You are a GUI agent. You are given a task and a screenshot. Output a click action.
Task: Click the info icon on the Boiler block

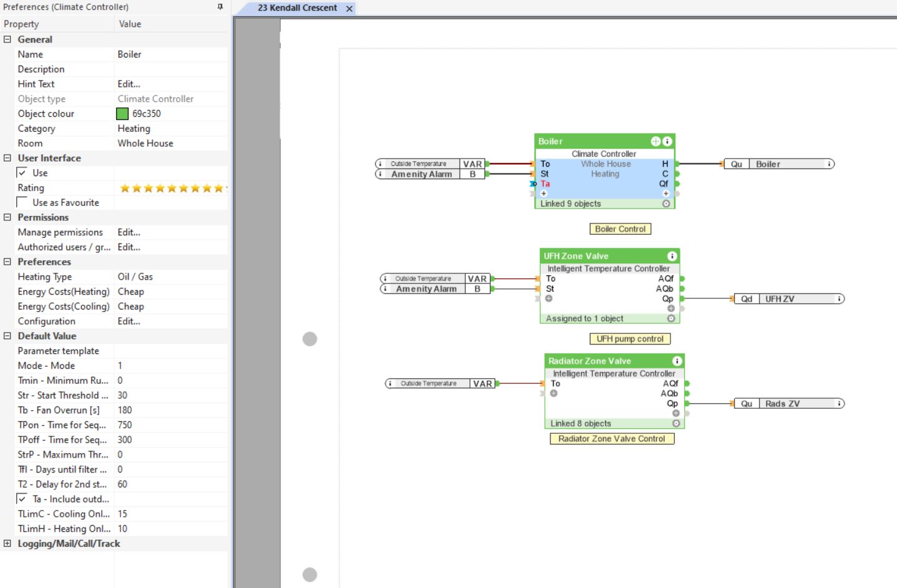[x=667, y=142]
